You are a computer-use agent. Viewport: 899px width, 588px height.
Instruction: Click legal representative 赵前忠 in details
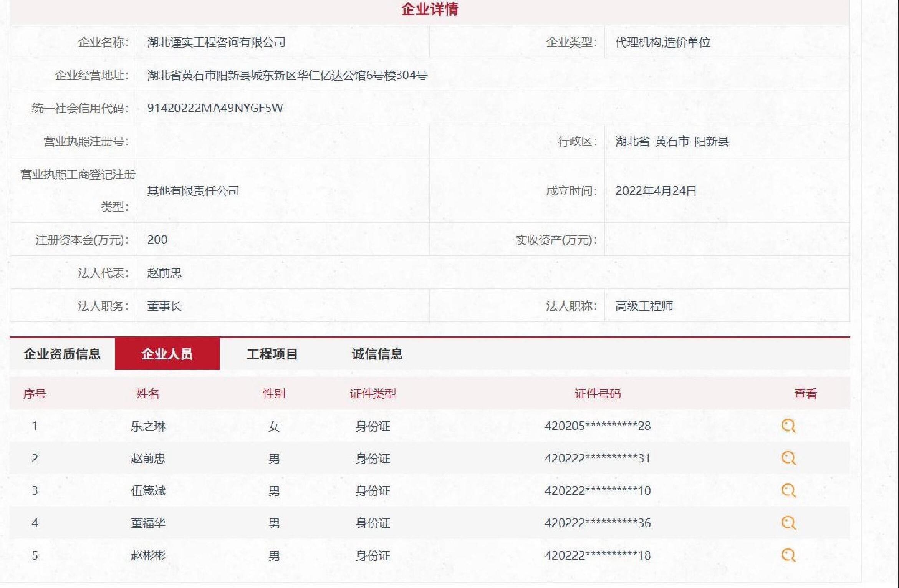pyautogui.click(x=164, y=273)
